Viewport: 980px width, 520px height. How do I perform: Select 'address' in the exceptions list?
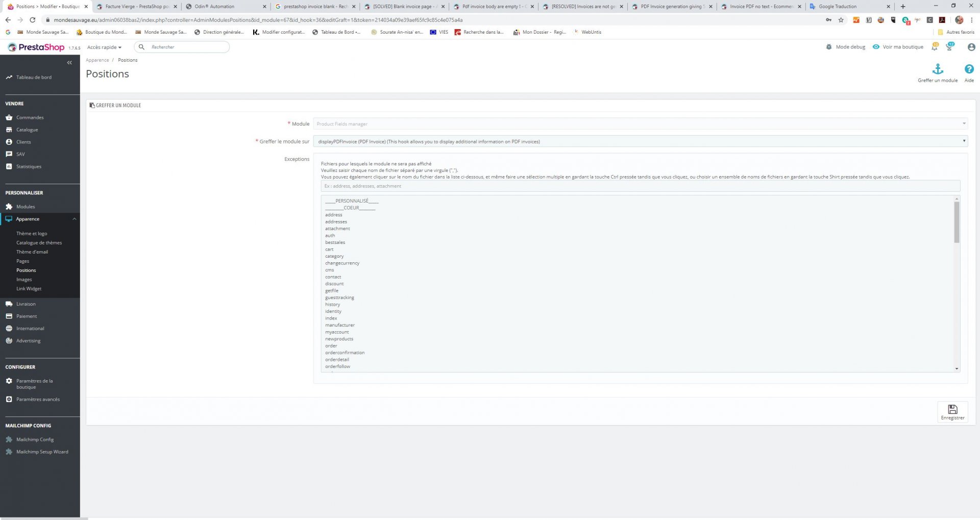334,215
